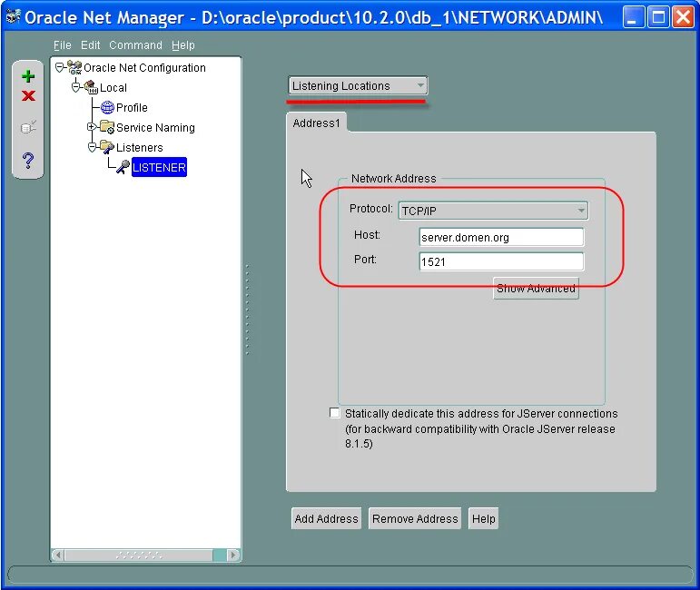Click the tree pane scroll right arrow
700x590 pixels.
tap(233, 556)
